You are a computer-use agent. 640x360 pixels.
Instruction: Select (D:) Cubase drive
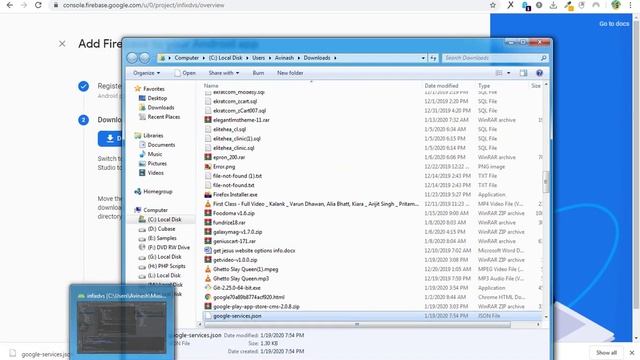point(157,229)
